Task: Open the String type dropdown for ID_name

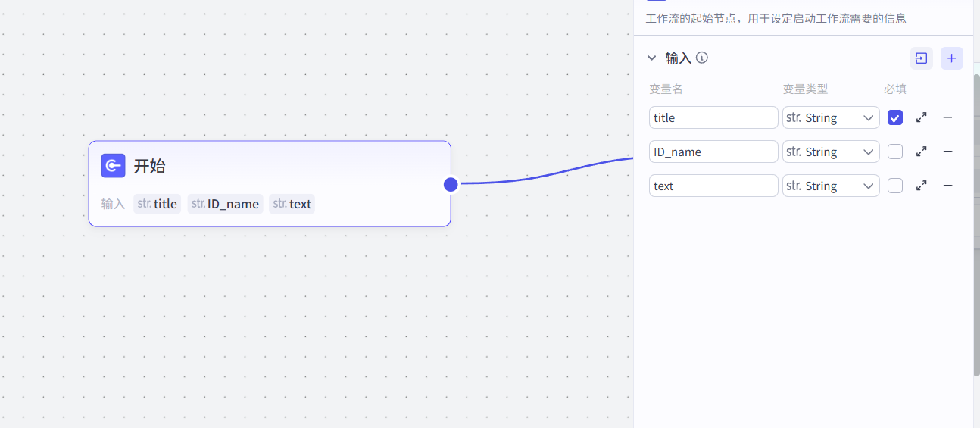Action: coord(831,152)
